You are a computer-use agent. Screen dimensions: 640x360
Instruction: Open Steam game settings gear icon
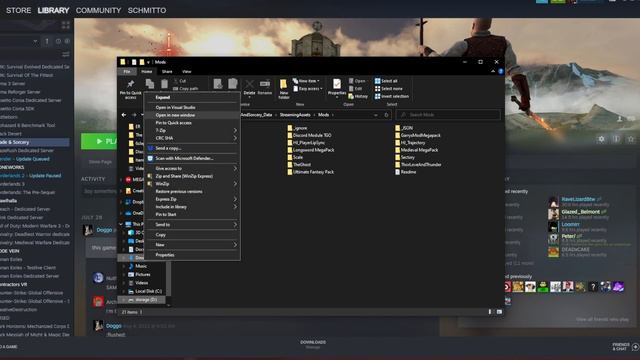tap(601, 139)
